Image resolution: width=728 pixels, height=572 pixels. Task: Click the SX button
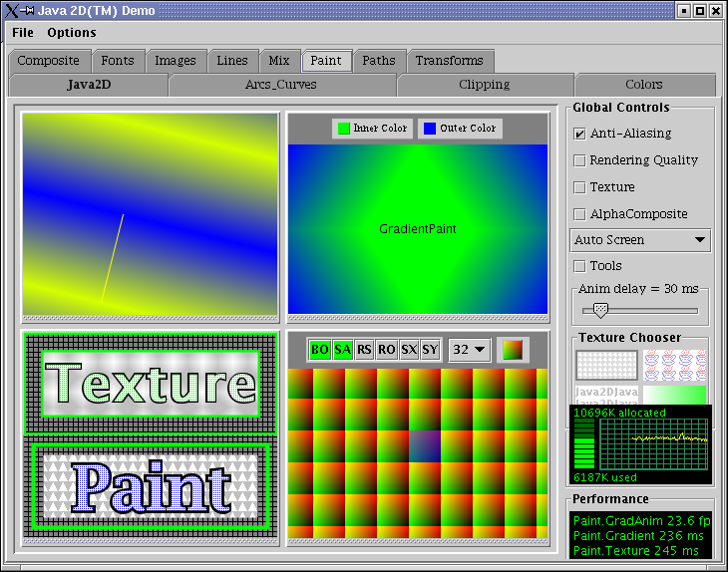pos(409,350)
